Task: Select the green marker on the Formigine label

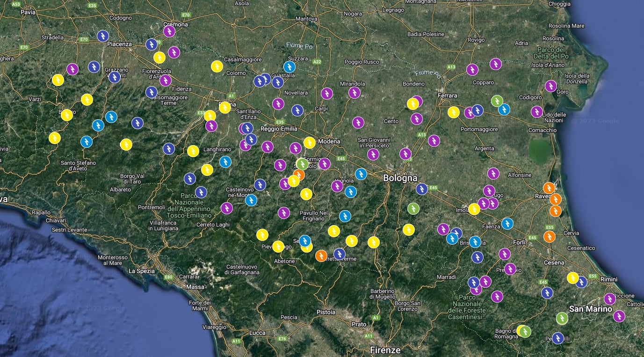Action: point(303,164)
